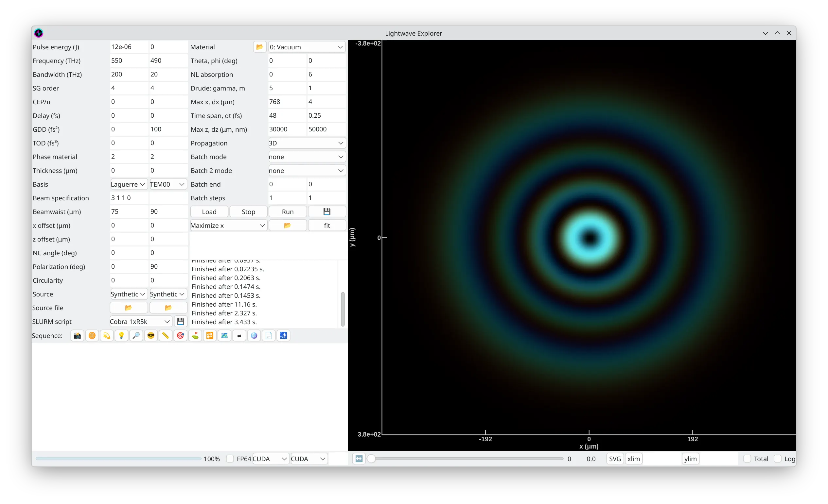Click the Pulse energy 12e-06 field
Viewport: 828px width, 504px height.
click(x=129, y=47)
